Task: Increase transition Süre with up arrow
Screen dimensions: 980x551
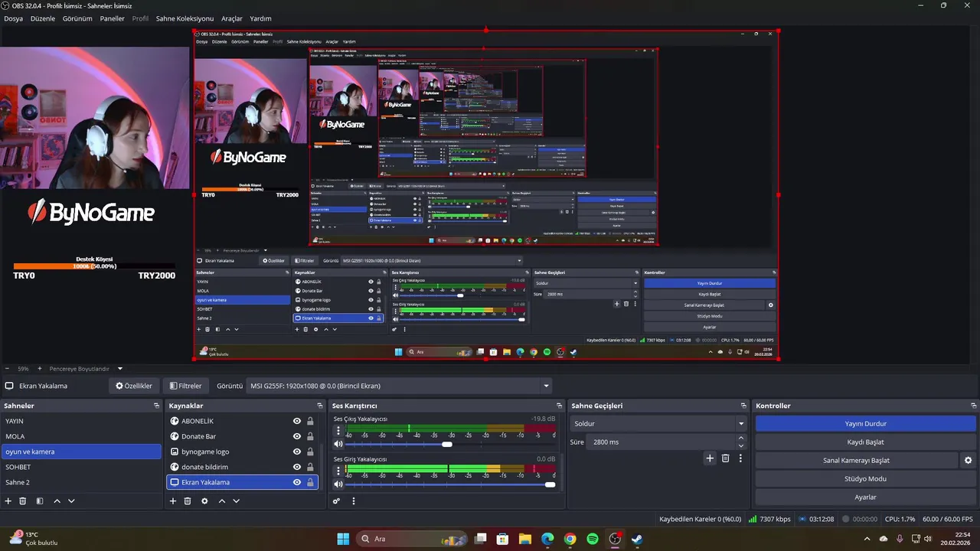Action: coord(740,438)
